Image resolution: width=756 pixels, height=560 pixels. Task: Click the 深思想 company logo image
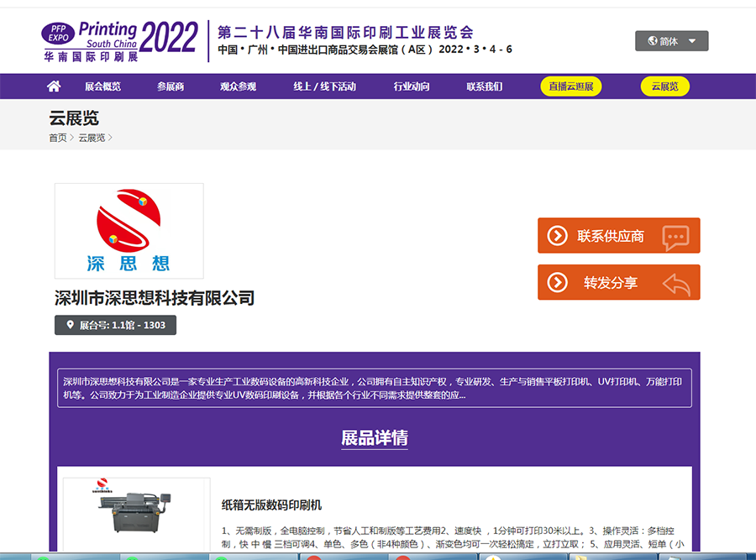(129, 231)
